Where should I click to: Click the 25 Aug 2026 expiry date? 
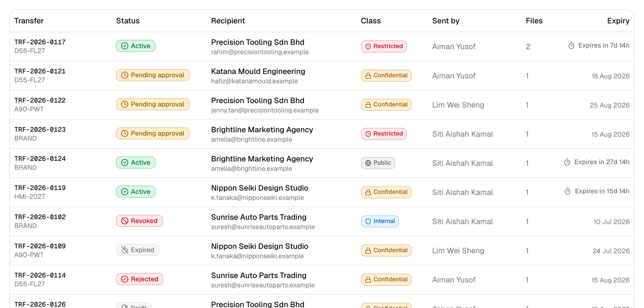tap(610, 105)
